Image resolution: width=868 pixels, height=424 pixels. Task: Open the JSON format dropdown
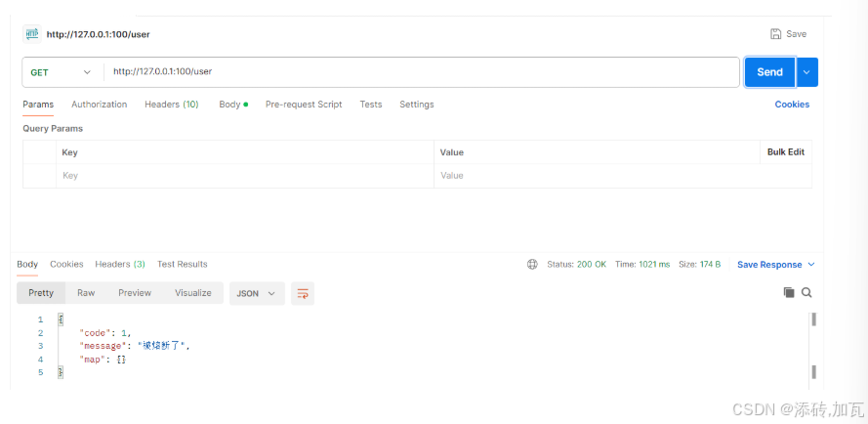coord(257,293)
